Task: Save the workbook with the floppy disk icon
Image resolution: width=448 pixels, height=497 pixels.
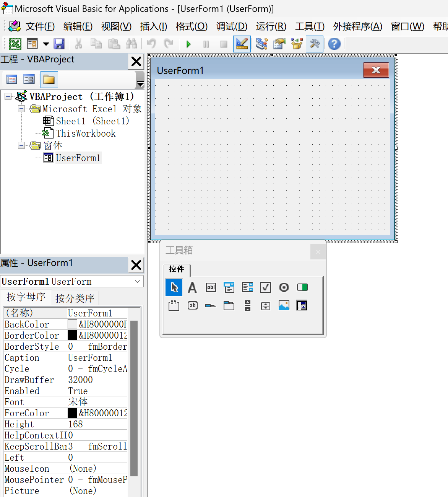Action: click(59, 44)
